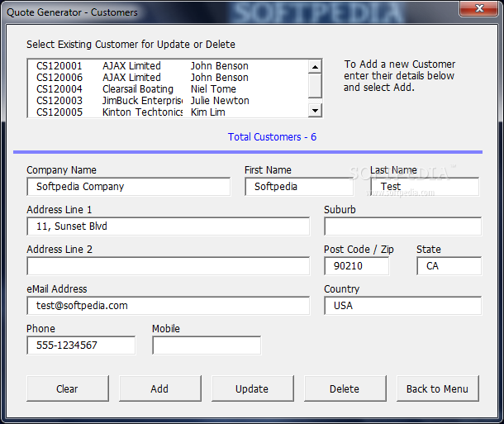Click the Post Code / Zip field
The width and height of the screenshot is (504, 424).
coord(356,266)
